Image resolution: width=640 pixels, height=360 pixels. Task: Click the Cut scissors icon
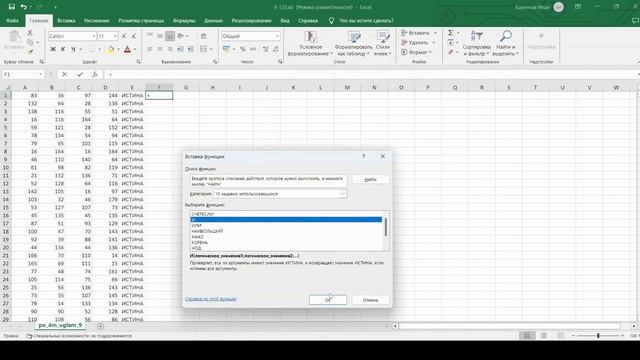click(x=30, y=33)
